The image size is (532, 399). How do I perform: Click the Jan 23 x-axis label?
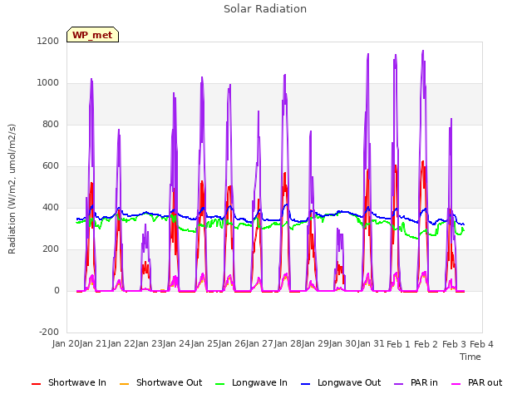[149, 343]
